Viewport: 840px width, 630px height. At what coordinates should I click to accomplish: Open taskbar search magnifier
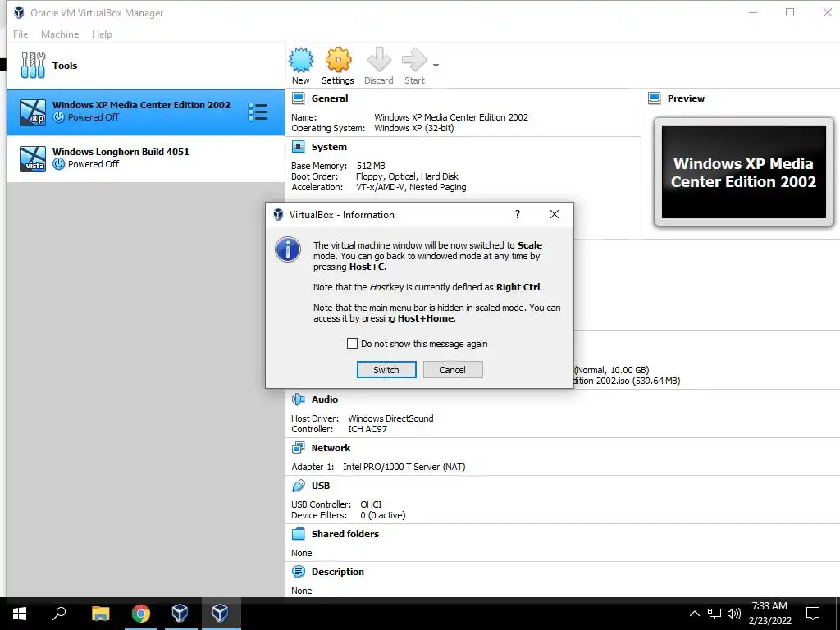[59, 614]
